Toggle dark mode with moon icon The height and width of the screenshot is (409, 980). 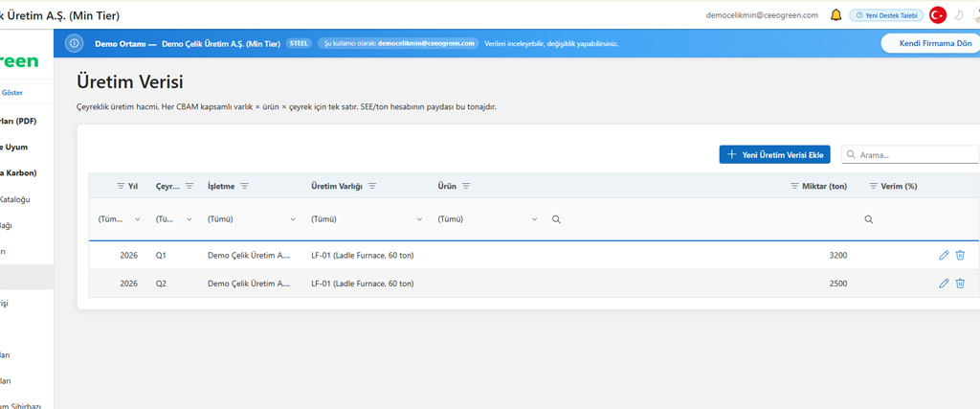click(x=959, y=15)
